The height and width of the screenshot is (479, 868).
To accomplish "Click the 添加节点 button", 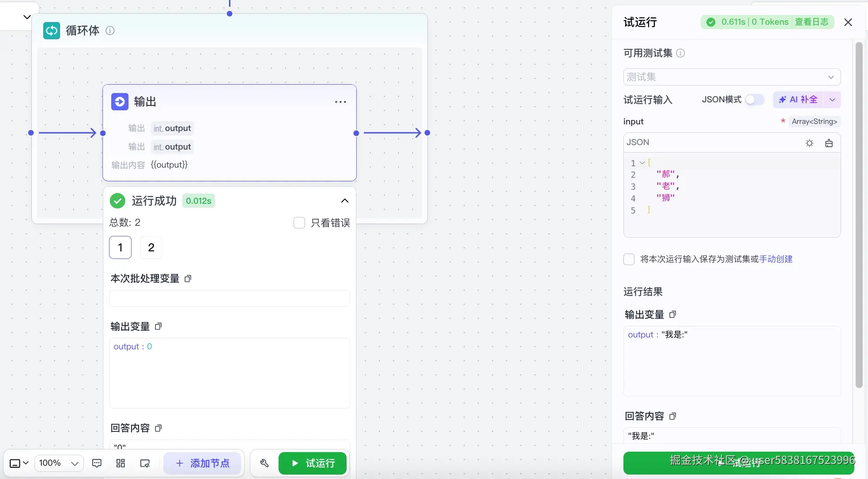I will pyautogui.click(x=203, y=463).
